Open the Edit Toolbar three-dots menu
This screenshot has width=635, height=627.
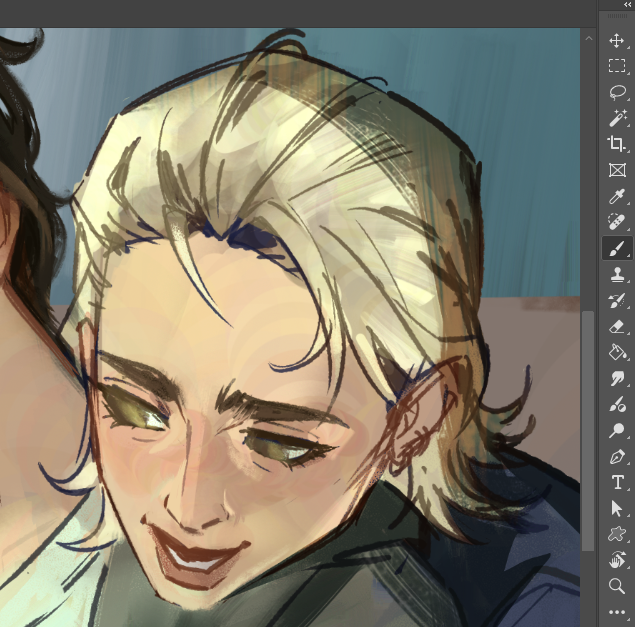(x=617, y=612)
